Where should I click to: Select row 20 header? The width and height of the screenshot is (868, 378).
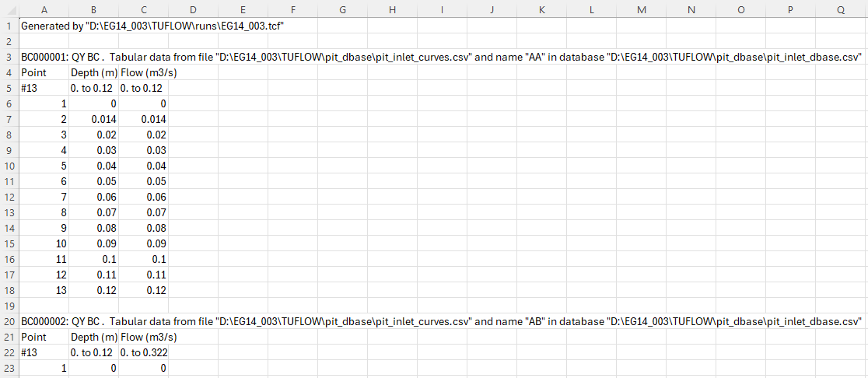9,321
